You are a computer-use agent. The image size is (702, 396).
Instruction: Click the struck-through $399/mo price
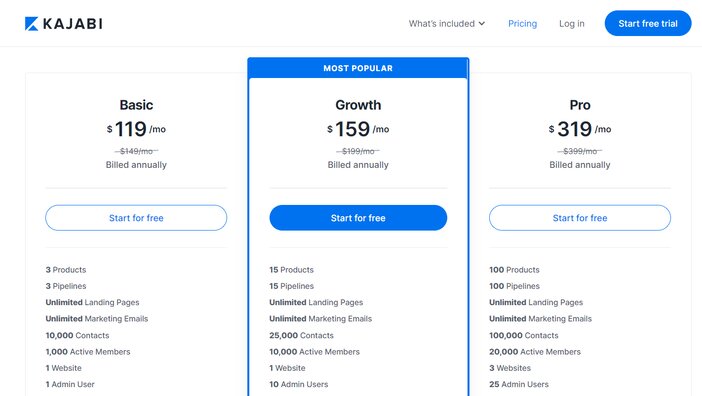[x=580, y=151]
